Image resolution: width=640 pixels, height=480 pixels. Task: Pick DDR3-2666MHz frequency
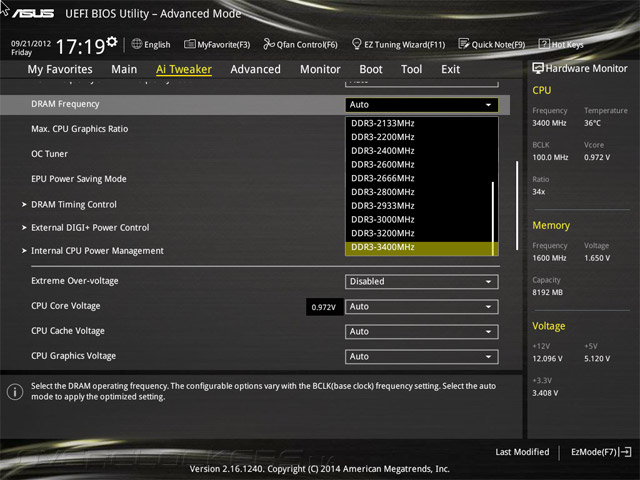(x=420, y=178)
